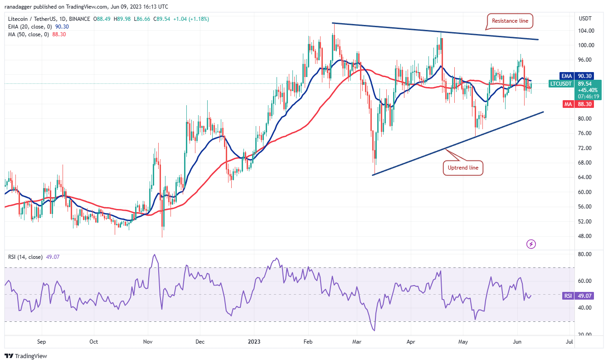Image resolution: width=608 pixels, height=364 pixels.
Task: Click the USDT currency label on price axis
Action: point(586,19)
